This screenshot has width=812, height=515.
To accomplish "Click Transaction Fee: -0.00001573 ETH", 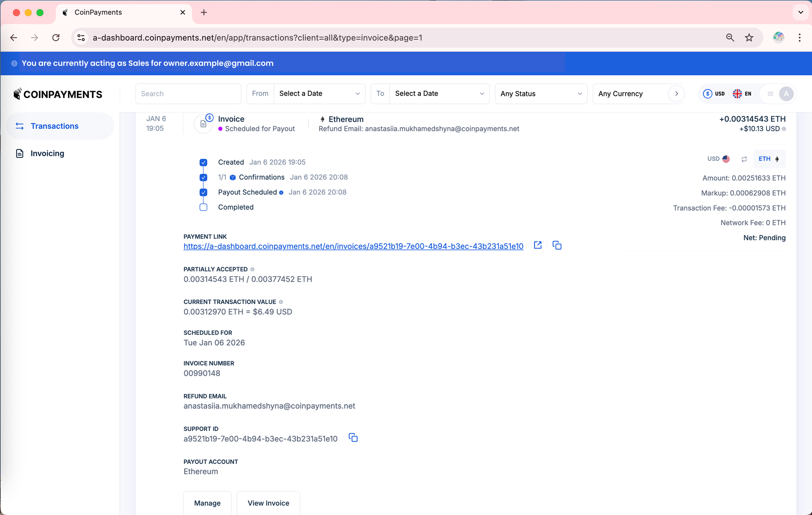I will click(729, 208).
